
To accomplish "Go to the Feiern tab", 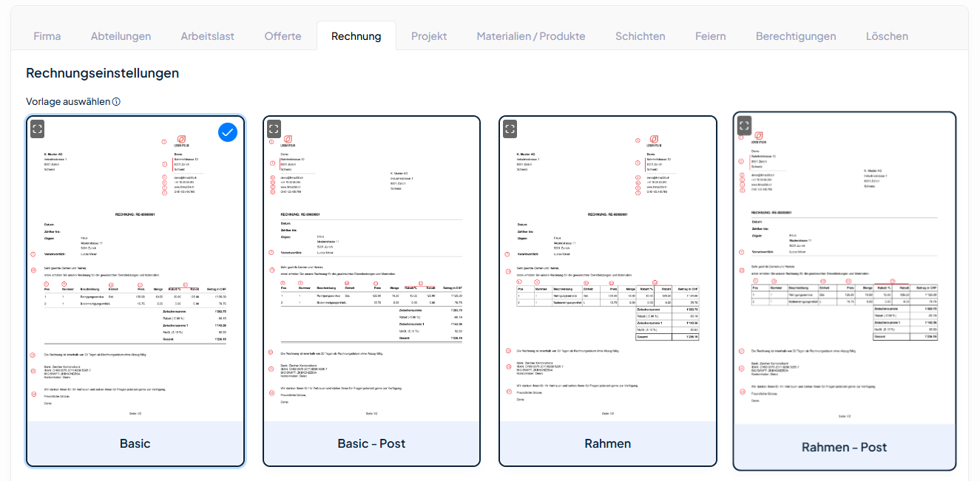I will pyautogui.click(x=710, y=36).
